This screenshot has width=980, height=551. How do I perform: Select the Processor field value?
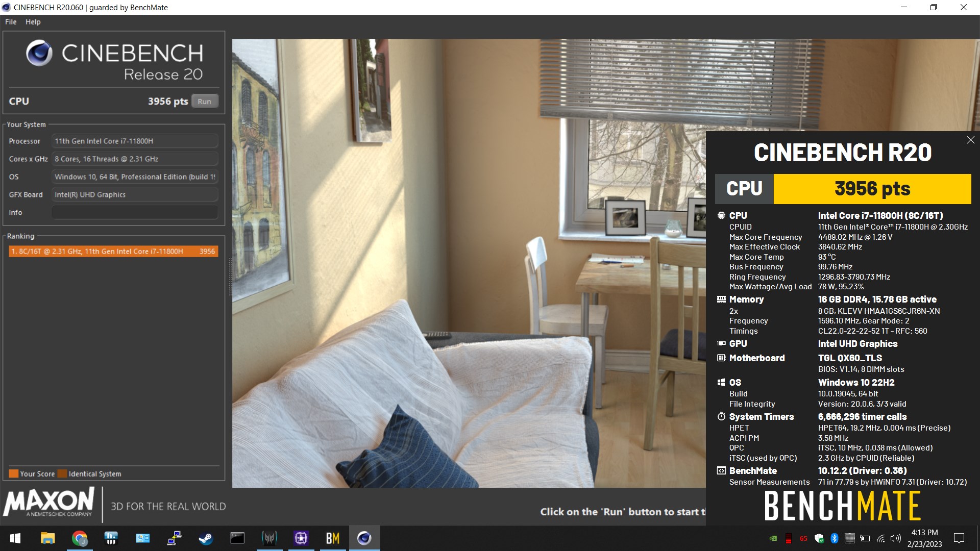(x=135, y=141)
